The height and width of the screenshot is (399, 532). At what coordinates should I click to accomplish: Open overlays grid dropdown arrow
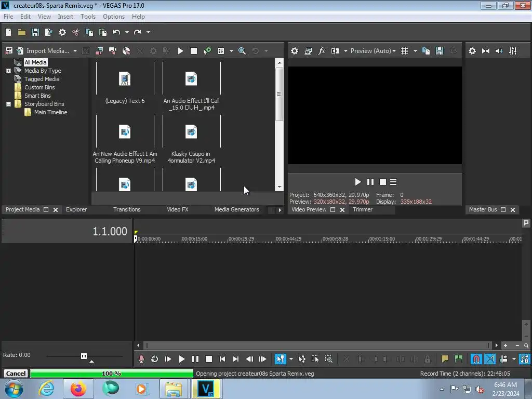415,51
